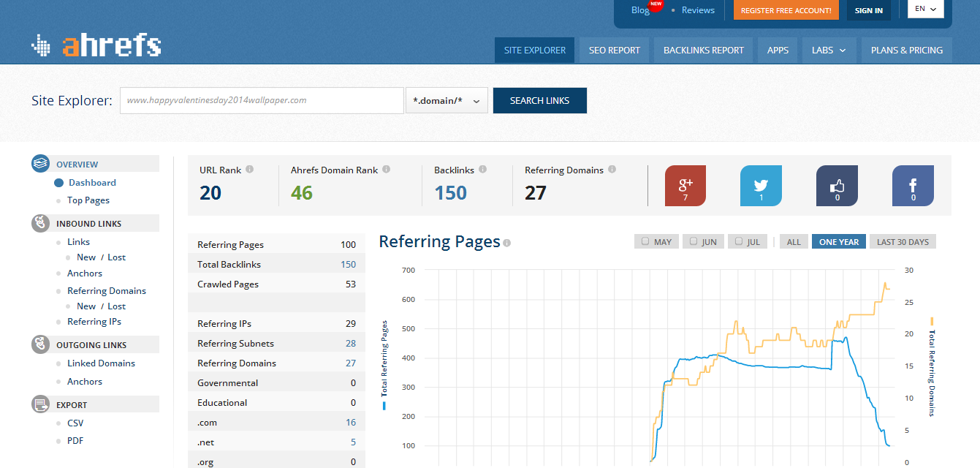Toggle the JUN checkbox

click(x=692, y=241)
